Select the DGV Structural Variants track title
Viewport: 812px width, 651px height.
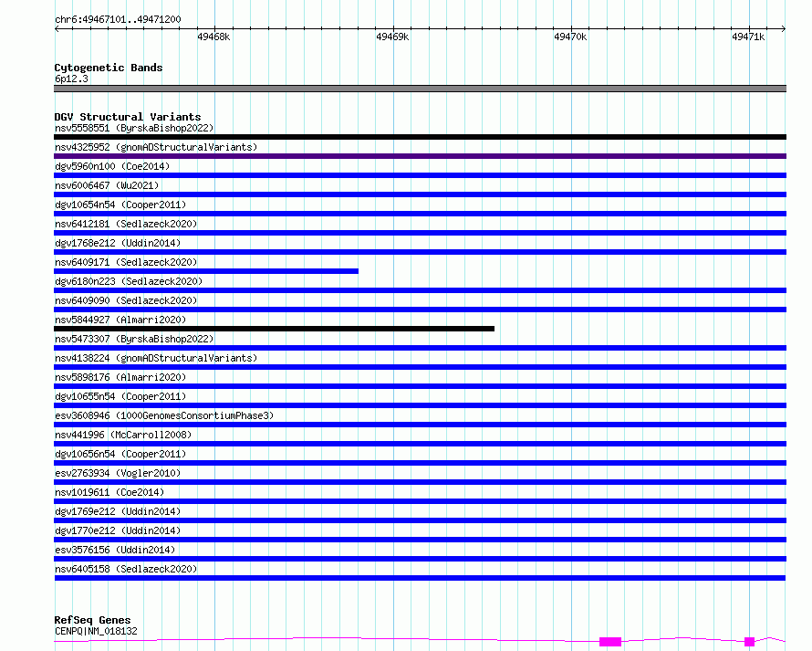(128, 117)
